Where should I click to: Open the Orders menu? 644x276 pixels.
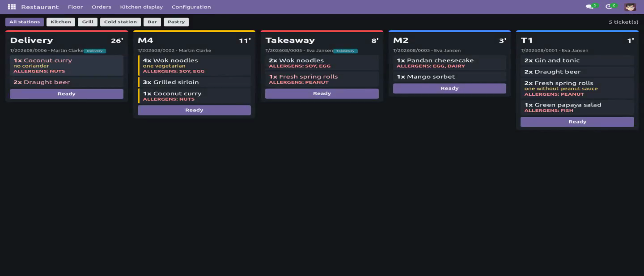pyautogui.click(x=101, y=7)
